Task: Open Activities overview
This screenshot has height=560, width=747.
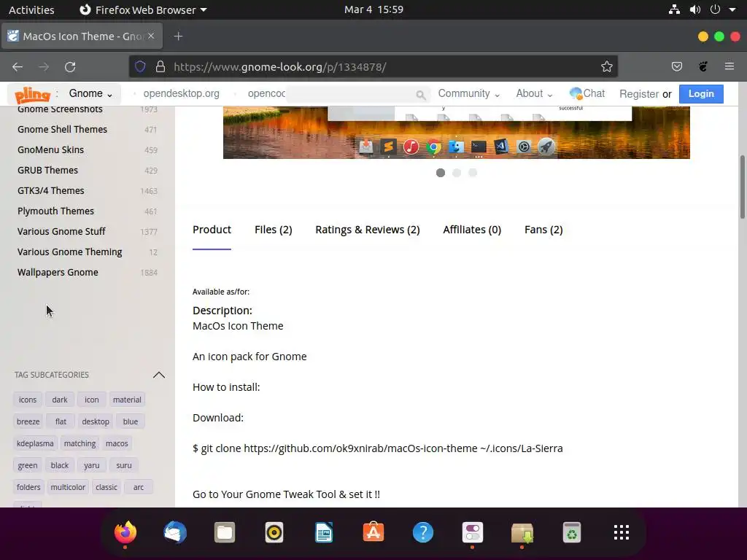Action: point(31,9)
